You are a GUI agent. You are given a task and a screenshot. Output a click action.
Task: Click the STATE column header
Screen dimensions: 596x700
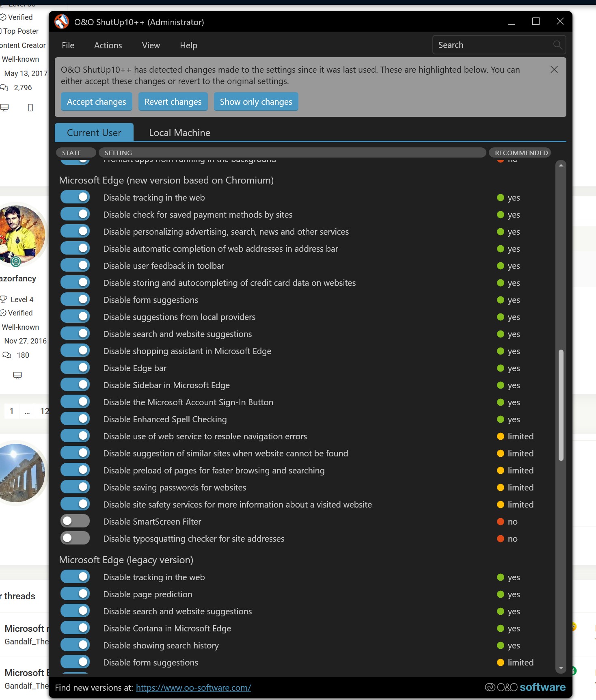[x=76, y=153]
